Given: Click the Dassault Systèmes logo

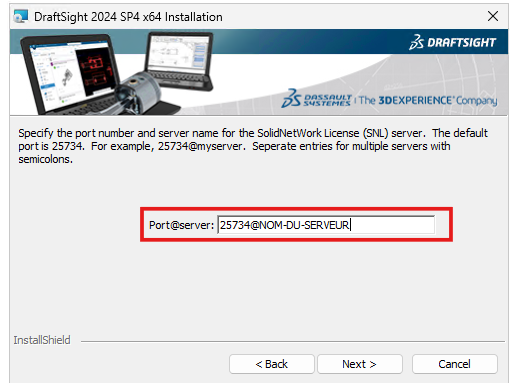Looking at the screenshot, I should (x=316, y=99).
